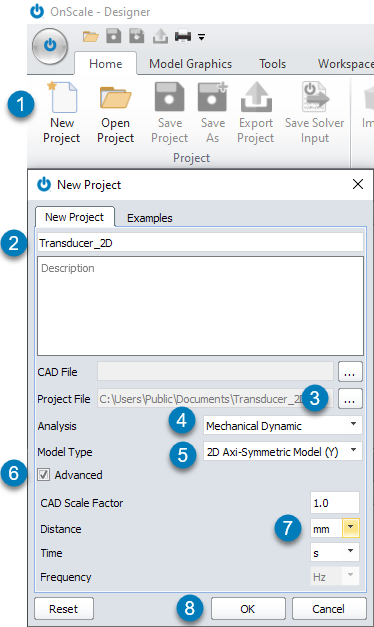The image size is (374, 627).
Task: Click quick access open folder icon
Action: point(91,36)
